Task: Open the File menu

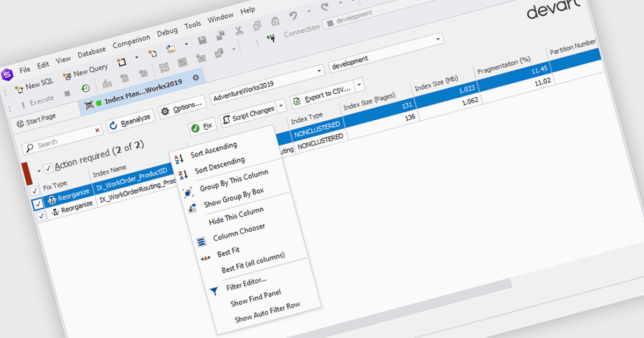Action: (25, 70)
